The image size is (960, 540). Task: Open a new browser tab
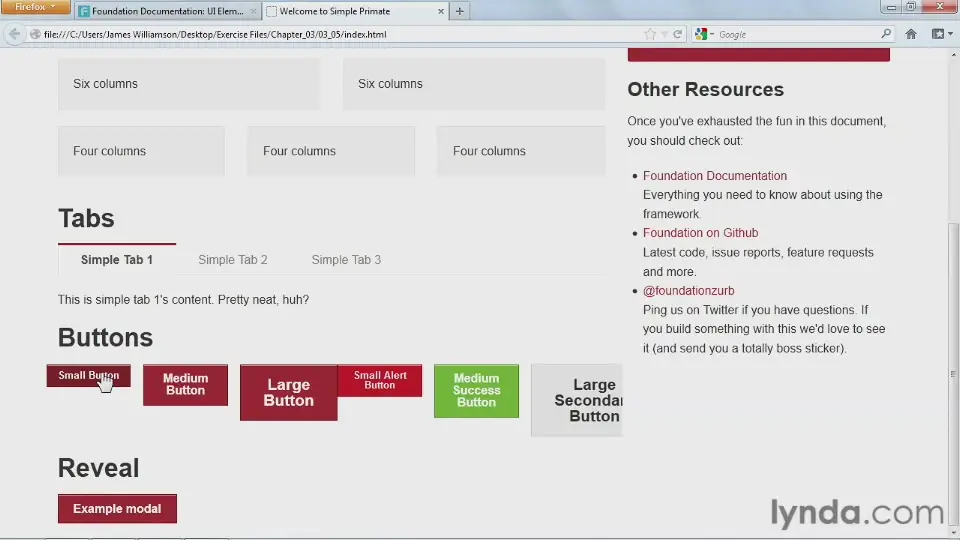pyautogui.click(x=459, y=11)
